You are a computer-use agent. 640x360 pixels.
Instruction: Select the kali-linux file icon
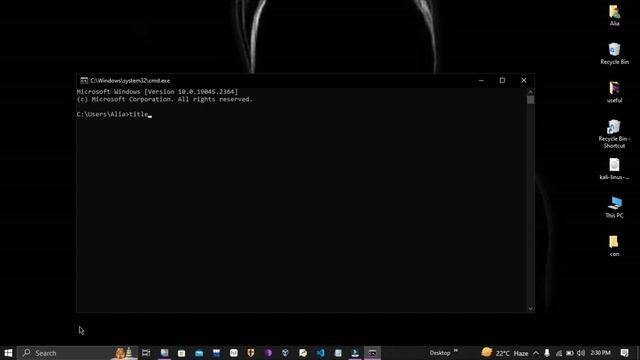click(614, 169)
